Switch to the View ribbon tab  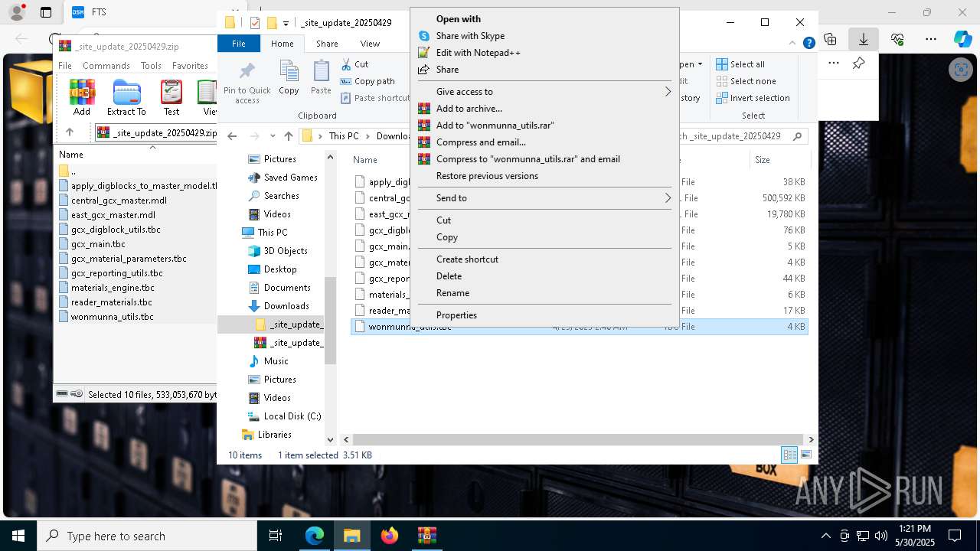[370, 44]
